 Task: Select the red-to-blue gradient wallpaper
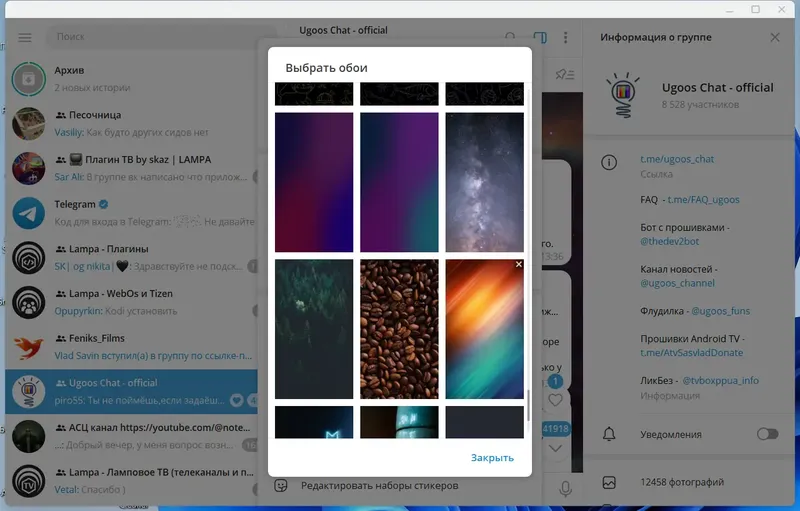(314, 182)
